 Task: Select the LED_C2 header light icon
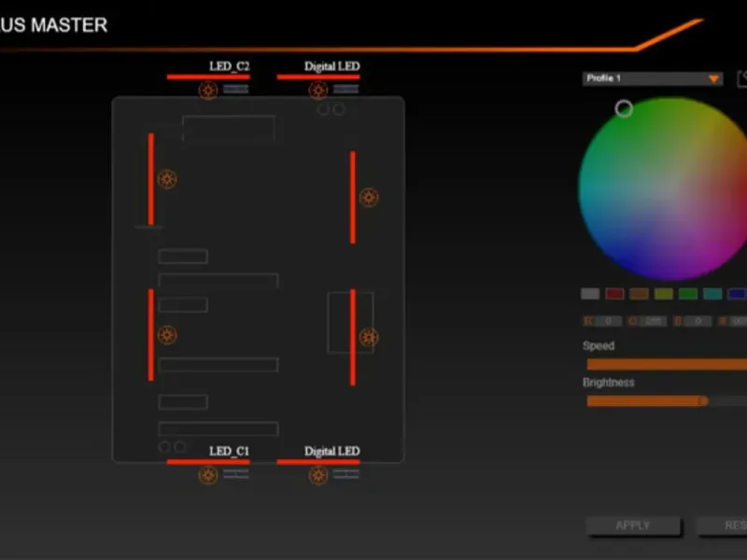pyautogui.click(x=208, y=90)
